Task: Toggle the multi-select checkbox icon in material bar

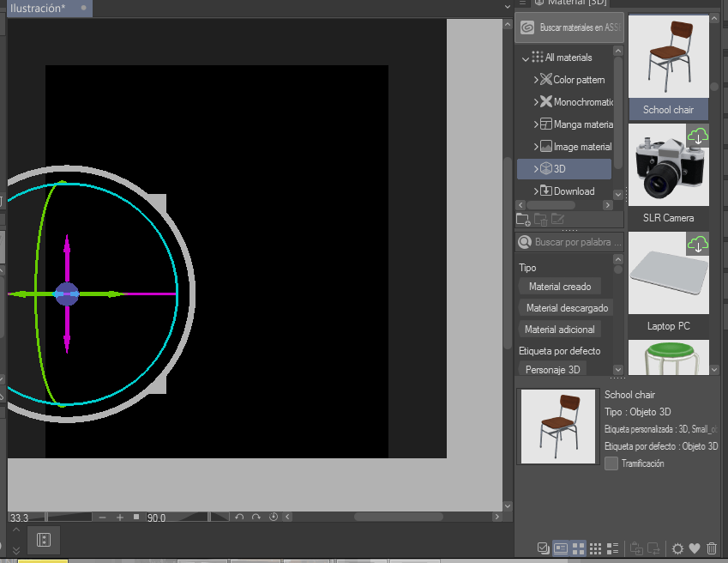Action: tap(542, 548)
